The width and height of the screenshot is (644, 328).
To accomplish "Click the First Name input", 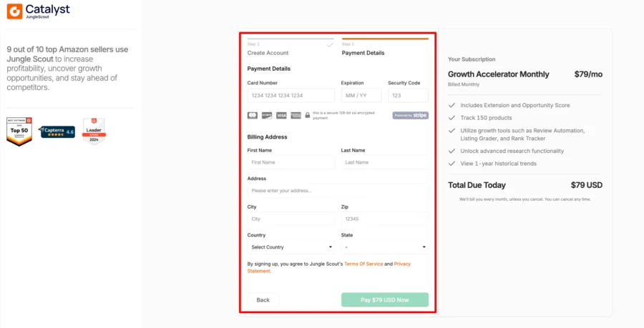I will (291, 162).
